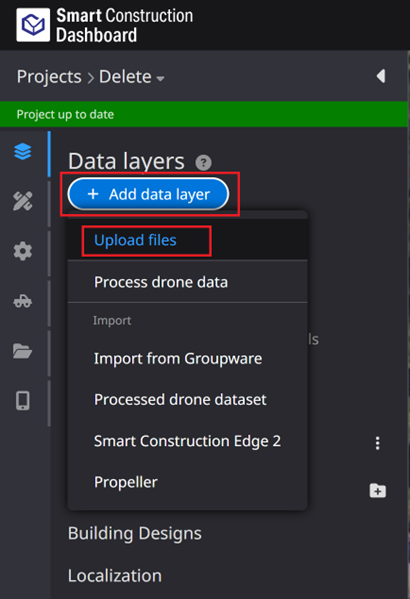This screenshot has width=410, height=599.
Task: Click the add folder icon
Action: (378, 491)
